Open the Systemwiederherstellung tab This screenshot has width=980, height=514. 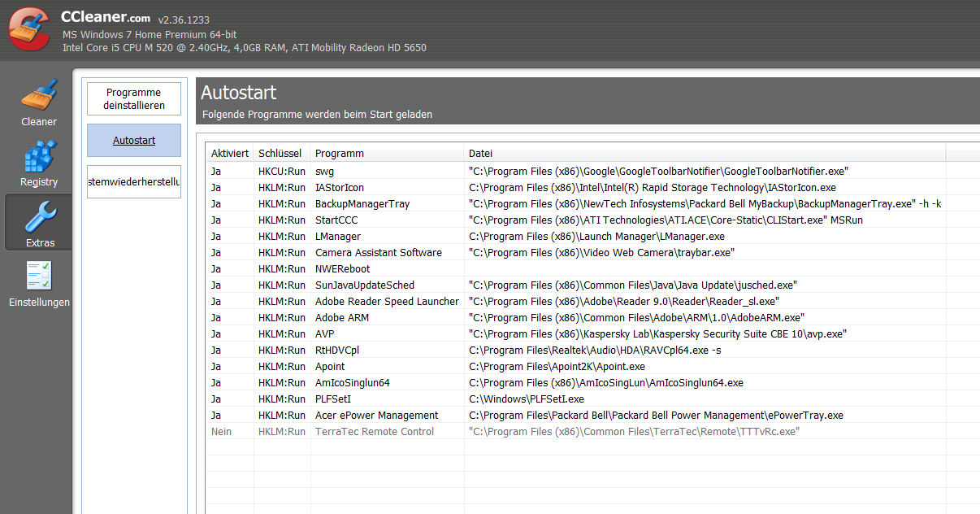(x=134, y=181)
